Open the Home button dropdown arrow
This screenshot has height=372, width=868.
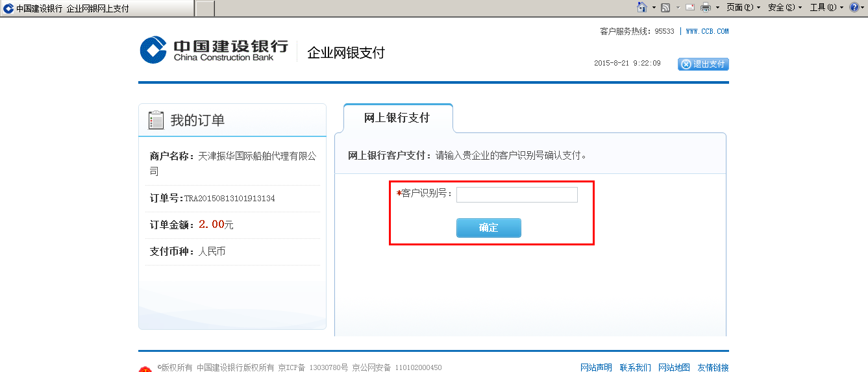click(x=654, y=8)
